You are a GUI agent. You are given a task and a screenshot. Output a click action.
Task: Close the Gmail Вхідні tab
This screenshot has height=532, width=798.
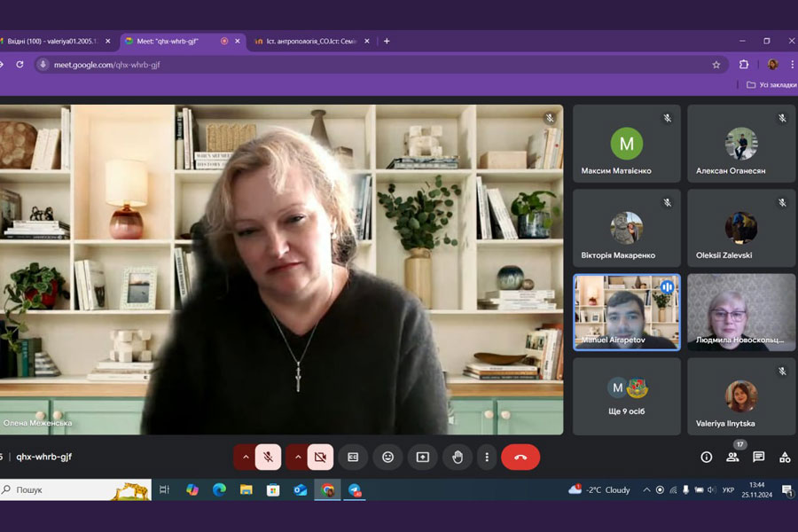[x=108, y=42]
